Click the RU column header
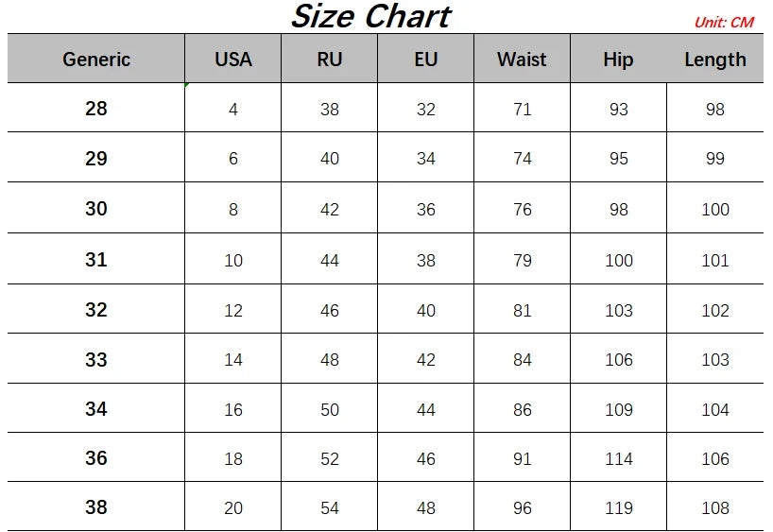 click(x=330, y=60)
